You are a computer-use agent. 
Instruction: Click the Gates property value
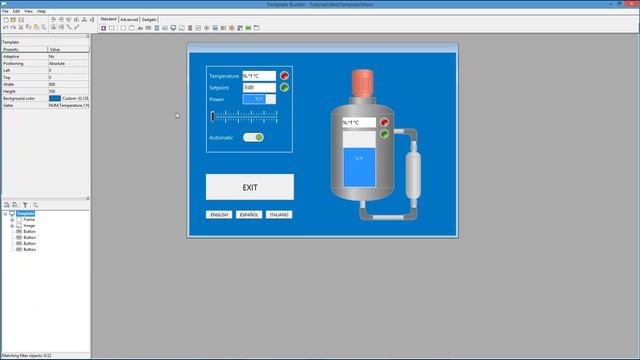[68, 105]
